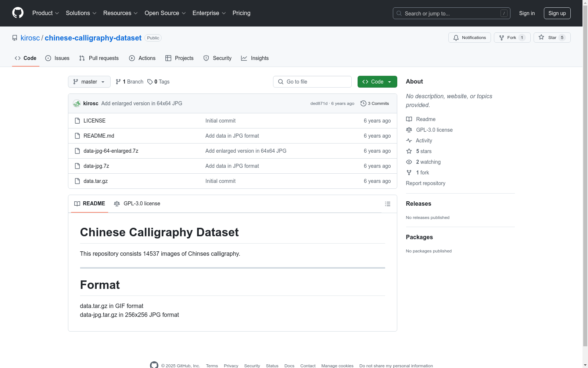Image resolution: width=588 pixels, height=368 pixels.
Task: Click the README.md file icon
Action: tap(77, 136)
